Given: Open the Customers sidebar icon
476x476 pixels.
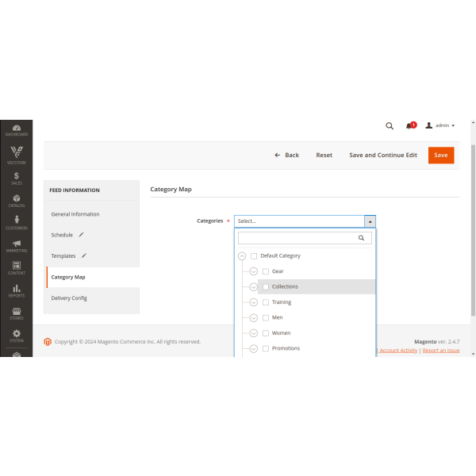Looking at the screenshot, I should coord(16,223).
